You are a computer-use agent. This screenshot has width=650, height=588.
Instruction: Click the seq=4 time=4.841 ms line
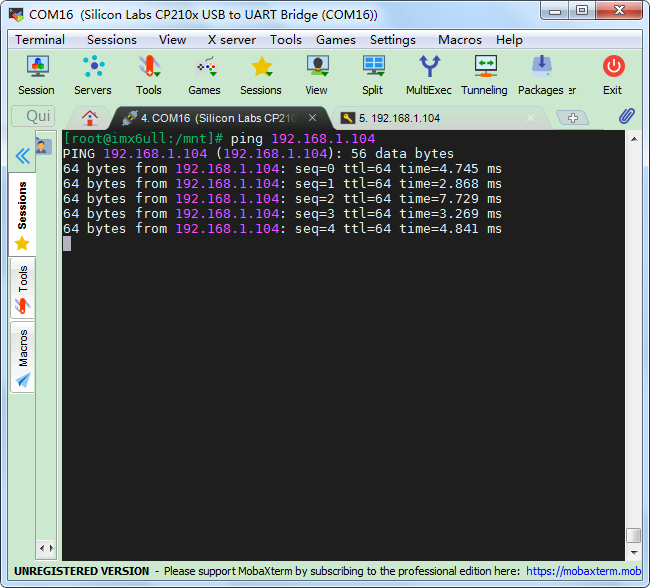pyautogui.click(x=282, y=228)
